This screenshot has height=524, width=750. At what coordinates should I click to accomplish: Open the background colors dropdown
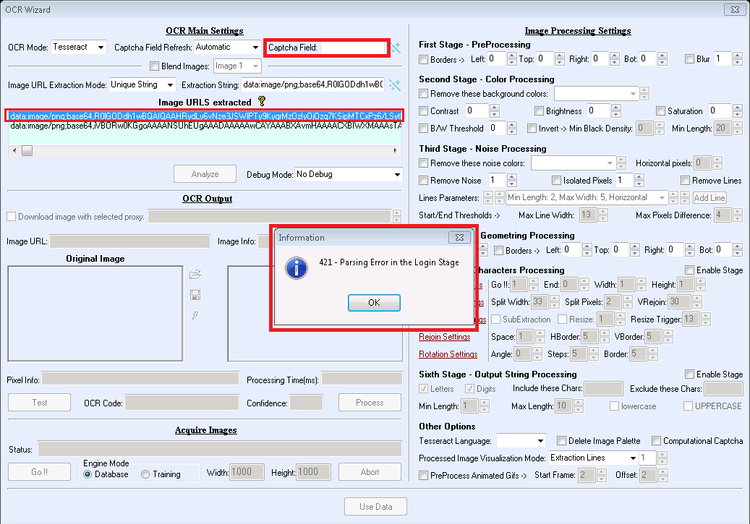coord(633,94)
